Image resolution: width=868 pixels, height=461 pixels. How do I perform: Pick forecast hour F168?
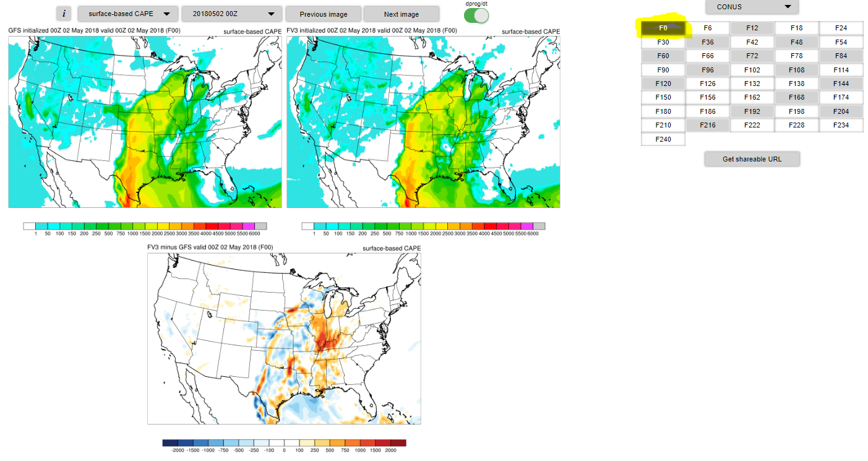[x=796, y=97]
